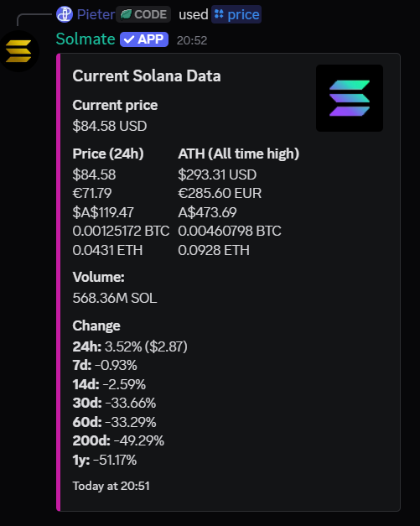Click the Solmate bot name

point(86,39)
